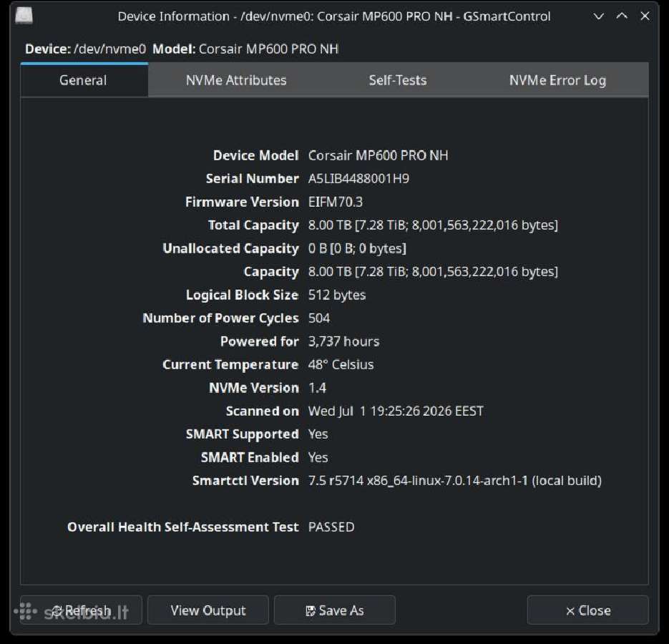Click the PASSED health assessment result

331,527
